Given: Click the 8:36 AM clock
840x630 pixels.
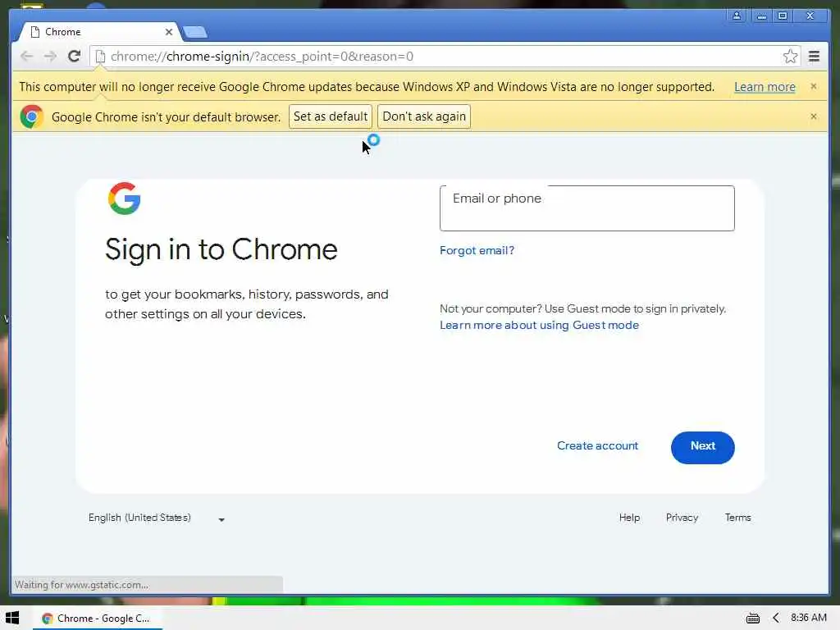Looking at the screenshot, I should pos(808,618).
